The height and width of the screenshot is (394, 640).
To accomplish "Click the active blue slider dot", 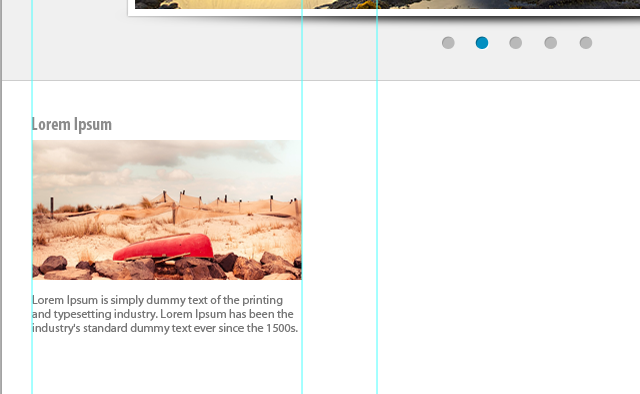I will click(x=482, y=43).
